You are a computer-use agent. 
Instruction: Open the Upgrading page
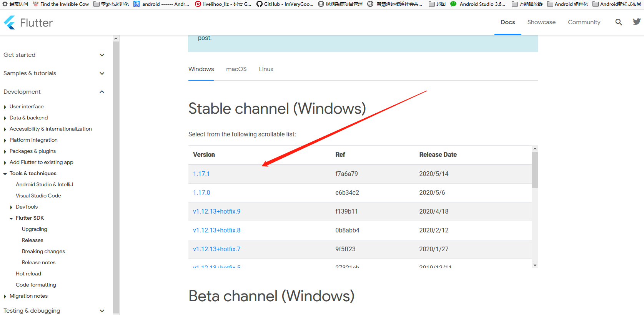tap(35, 229)
